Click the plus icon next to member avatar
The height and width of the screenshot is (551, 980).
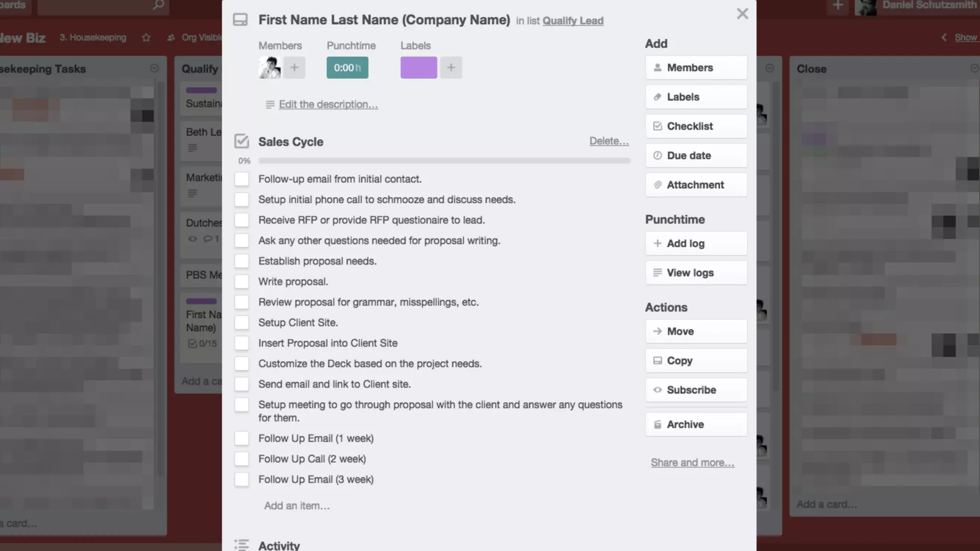[294, 67]
